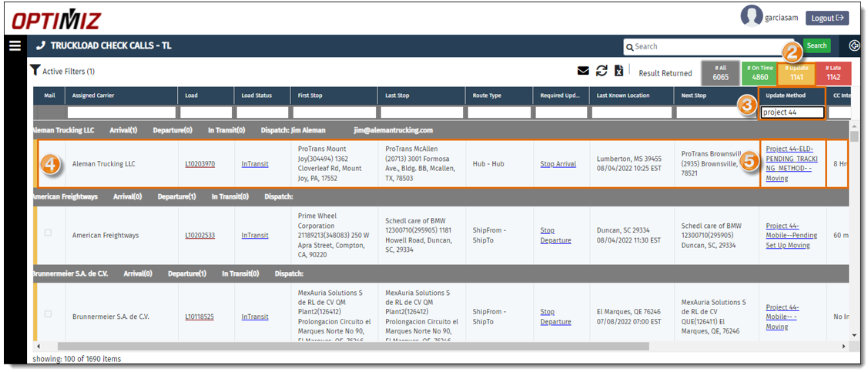Open load link L10118525

[199, 317]
